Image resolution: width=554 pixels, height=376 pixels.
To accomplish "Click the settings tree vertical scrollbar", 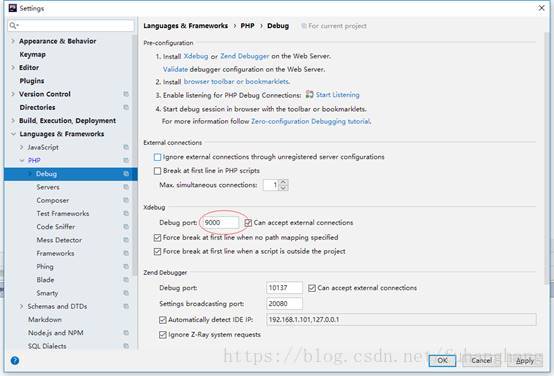I will click(134, 155).
